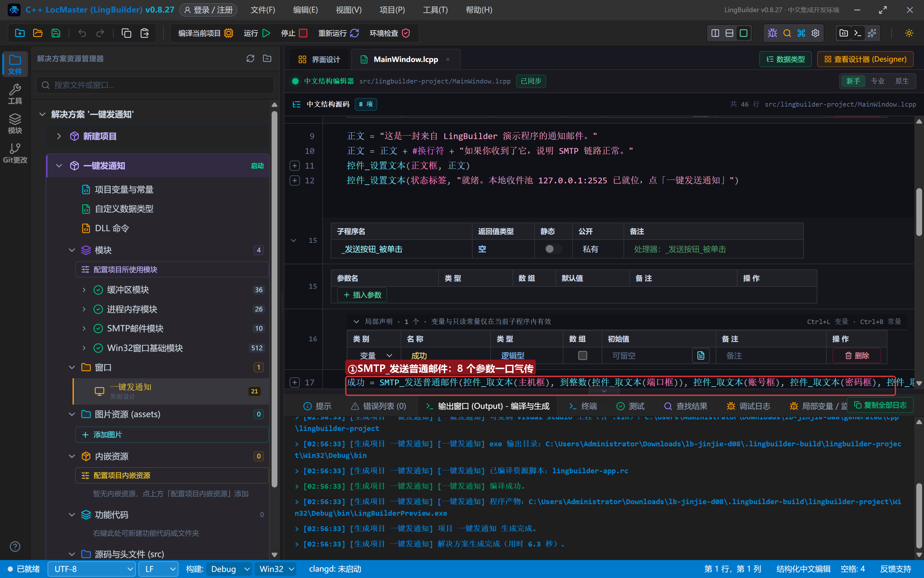This screenshot has width=924, height=578.
Task: Click the 复制全部日志 button
Action: tap(880, 405)
